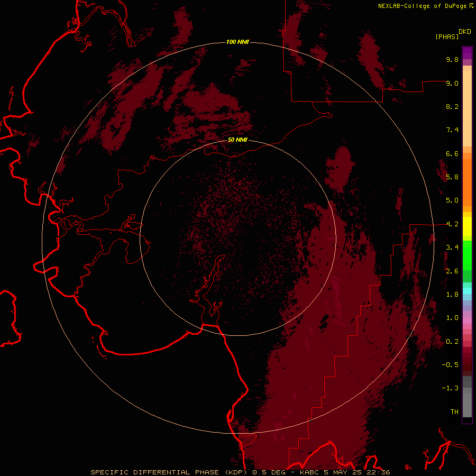This screenshot has width=476, height=476.
Task: Click the yellow segment of color bar
Action: tap(467, 226)
